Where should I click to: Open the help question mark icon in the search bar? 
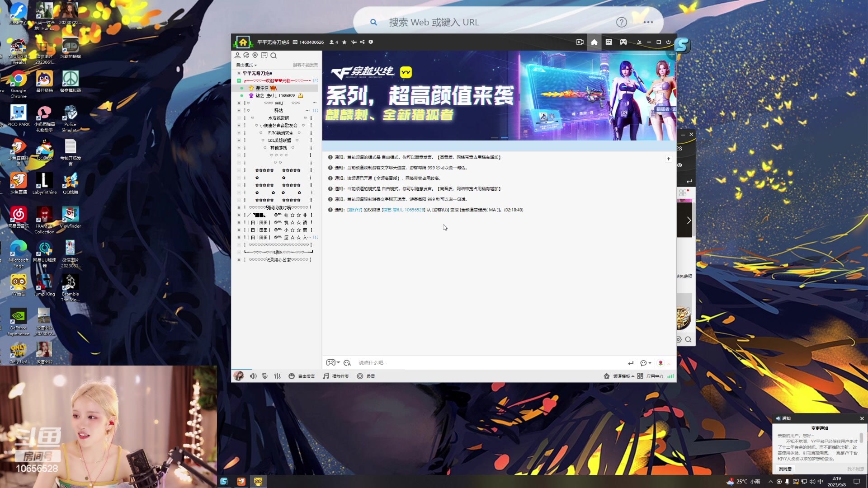[x=622, y=22]
